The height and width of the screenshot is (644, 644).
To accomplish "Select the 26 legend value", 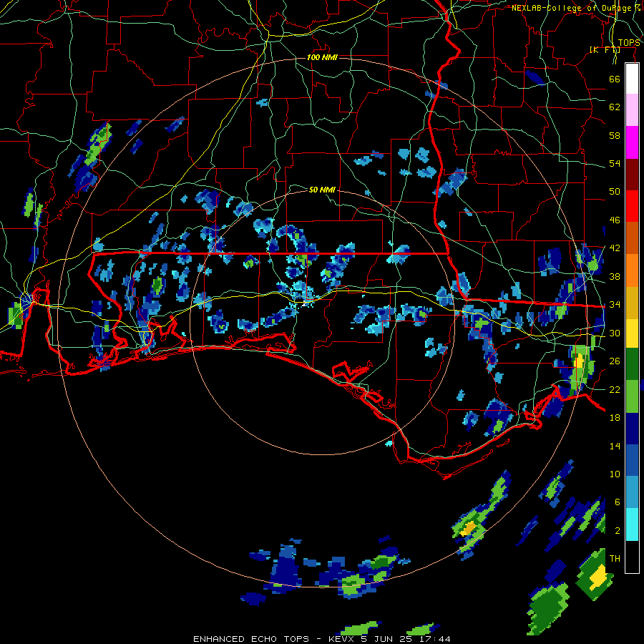I will 615,361.
